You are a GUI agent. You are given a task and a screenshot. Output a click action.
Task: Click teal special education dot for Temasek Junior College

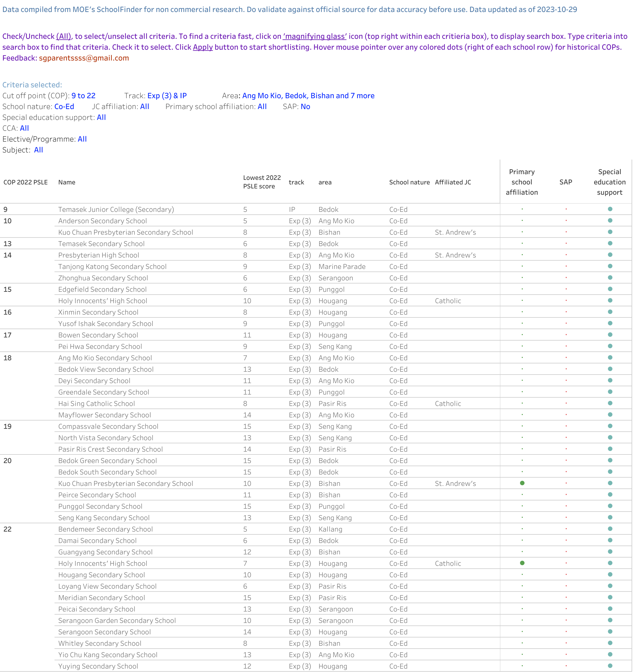610,209
